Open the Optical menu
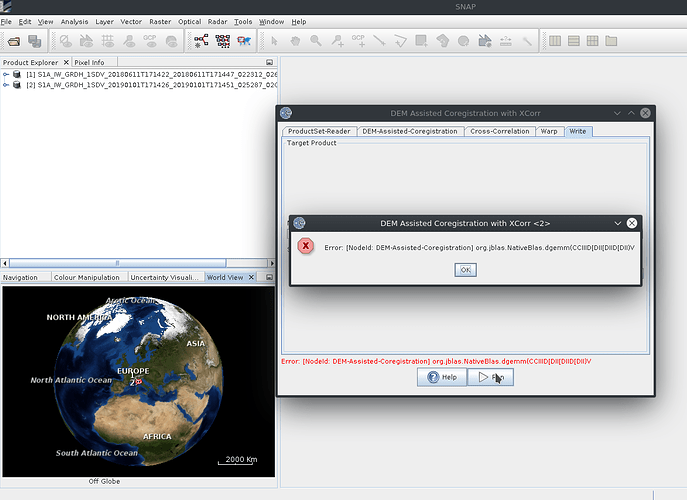Image resolution: width=687 pixels, height=500 pixels. point(189,21)
